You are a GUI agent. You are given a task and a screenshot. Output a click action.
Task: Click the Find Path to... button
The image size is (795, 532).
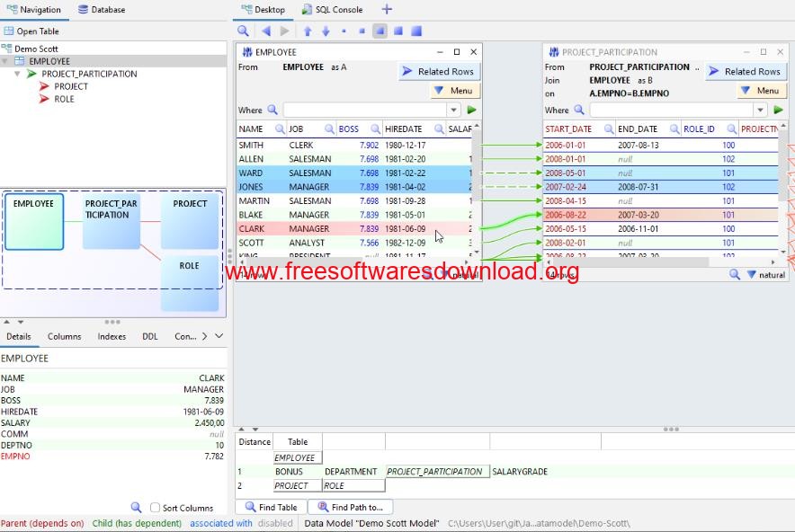click(351, 507)
